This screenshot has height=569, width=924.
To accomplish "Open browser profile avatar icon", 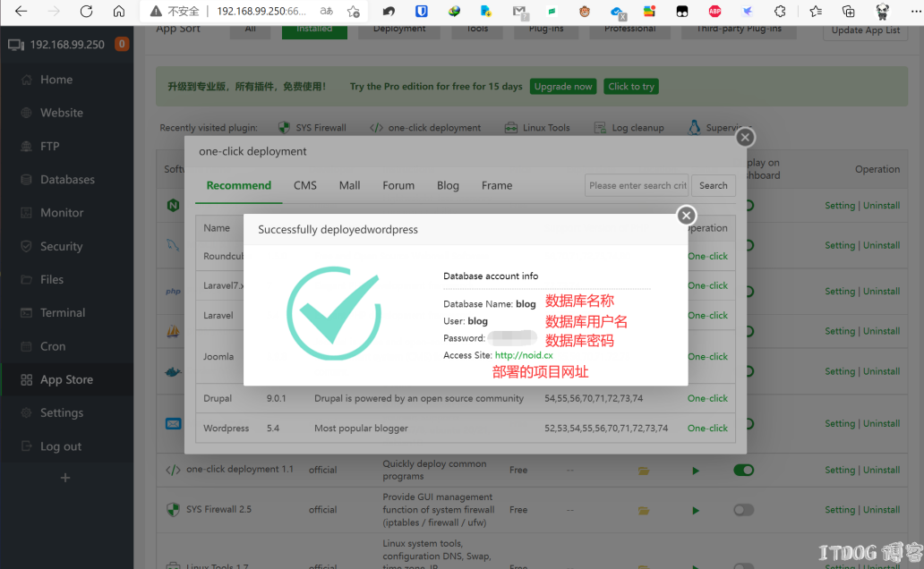I will pos(882,12).
